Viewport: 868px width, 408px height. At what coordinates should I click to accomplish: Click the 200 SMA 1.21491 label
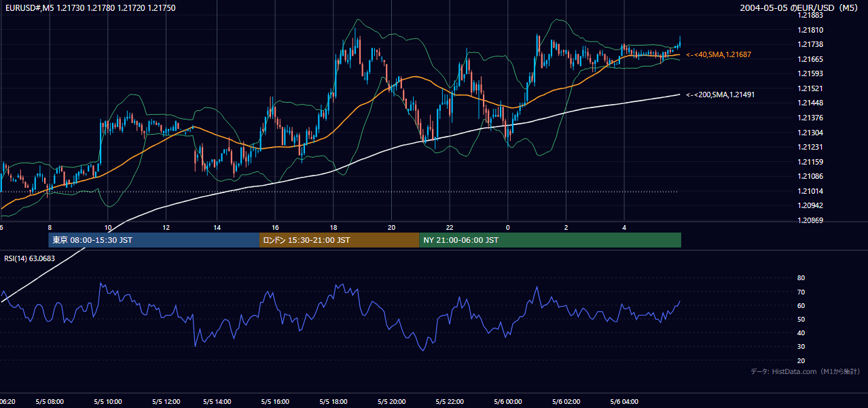[720, 95]
